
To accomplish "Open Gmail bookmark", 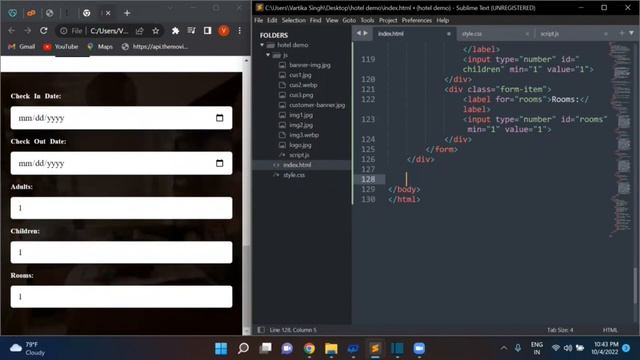I will [22, 47].
